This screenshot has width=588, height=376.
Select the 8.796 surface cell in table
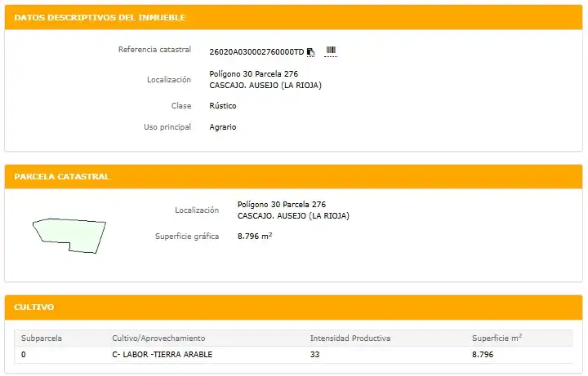point(483,354)
